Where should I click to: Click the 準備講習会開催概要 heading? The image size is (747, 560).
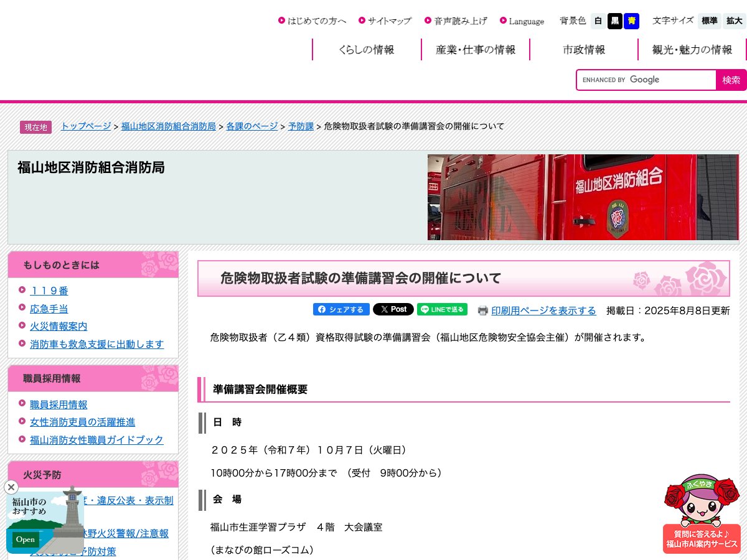pyautogui.click(x=260, y=390)
